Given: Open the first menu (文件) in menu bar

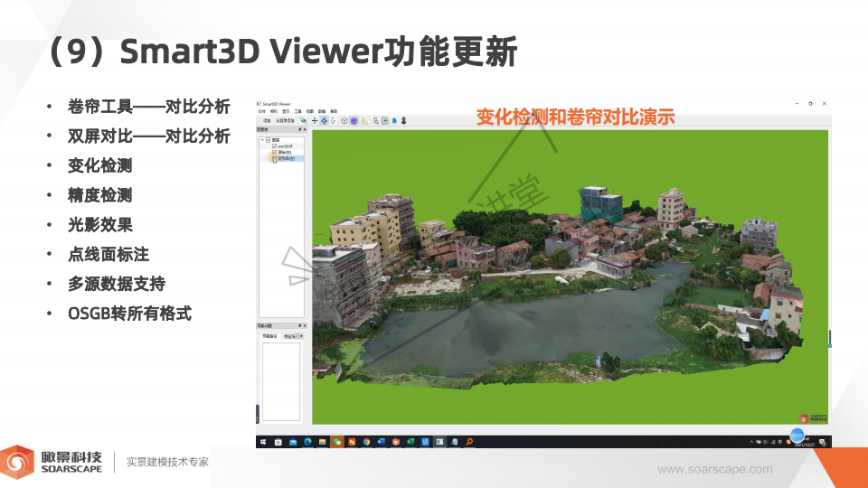Looking at the screenshot, I should click(262, 111).
